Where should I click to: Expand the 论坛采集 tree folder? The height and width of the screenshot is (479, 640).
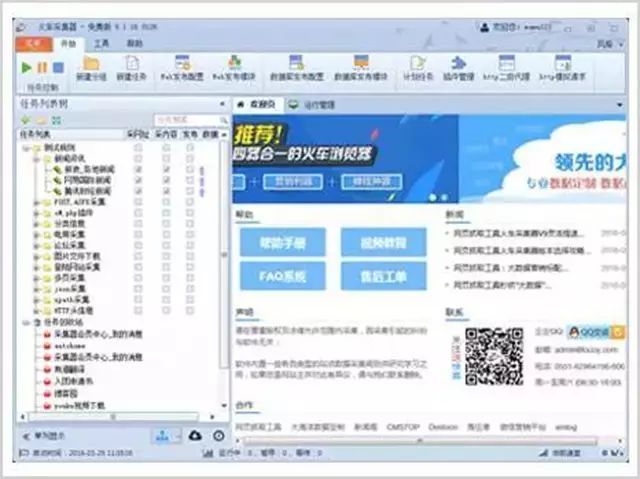pos(37,245)
